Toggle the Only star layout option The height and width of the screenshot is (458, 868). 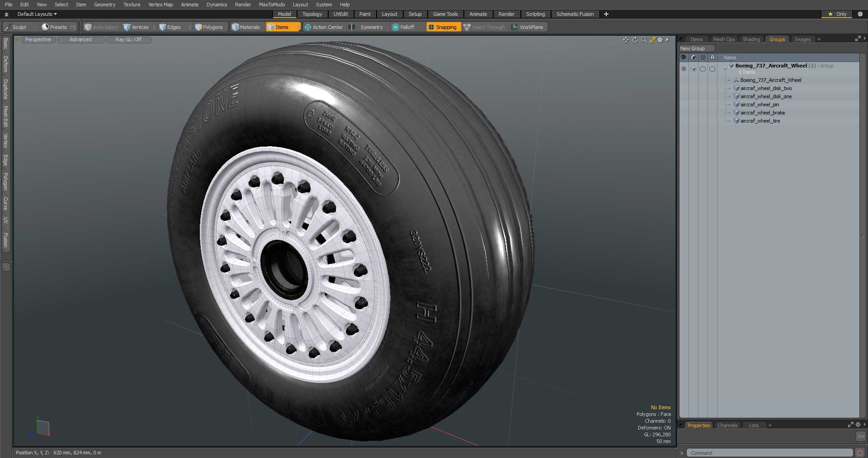tap(837, 14)
